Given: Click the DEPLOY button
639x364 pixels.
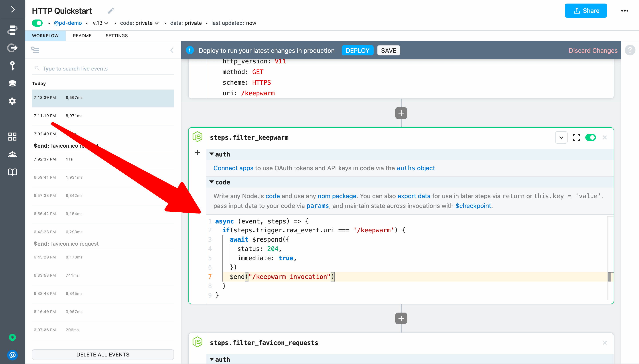Looking at the screenshot, I should pos(357,51).
